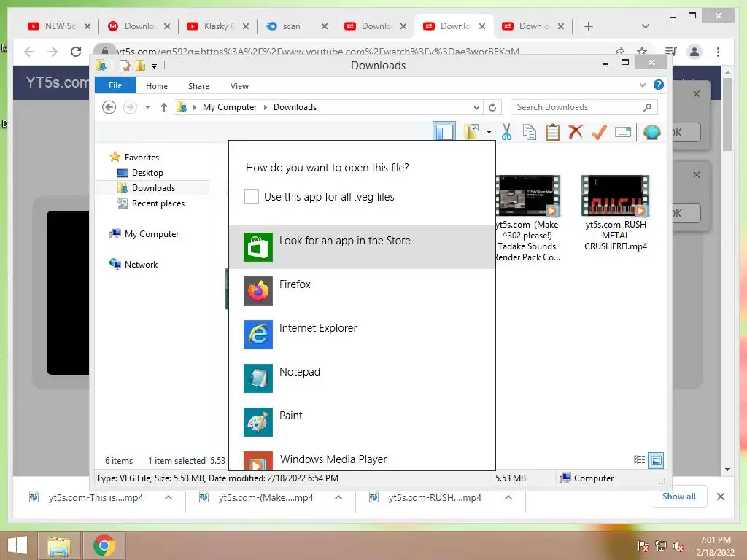The image size is (747, 560).
Task: Open the file with Firefox
Action: pos(362,290)
